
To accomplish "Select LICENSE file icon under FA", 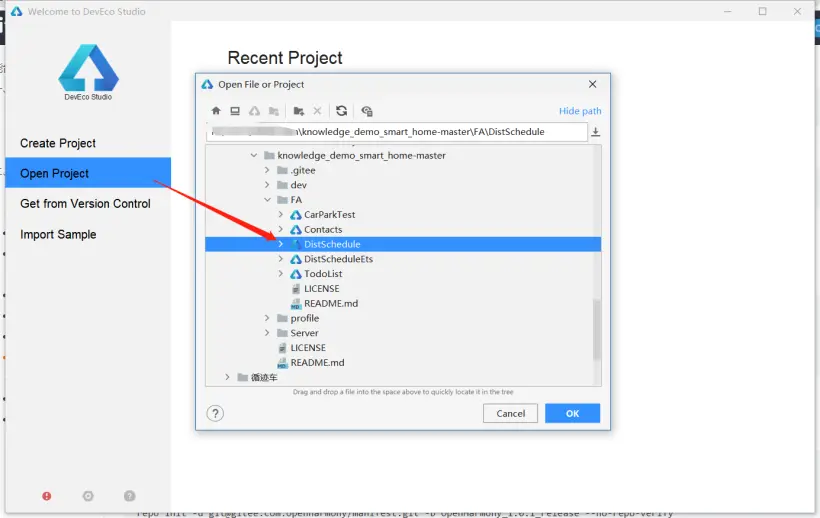I will (x=296, y=289).
